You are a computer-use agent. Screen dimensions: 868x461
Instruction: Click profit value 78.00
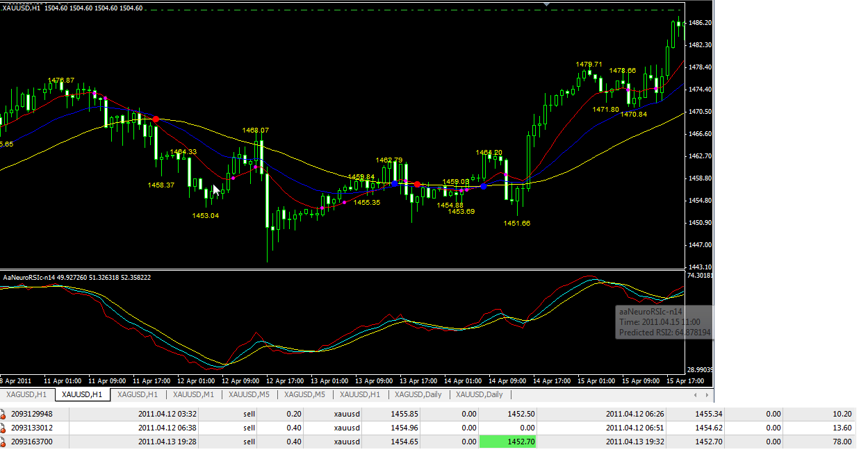(842, 442)
